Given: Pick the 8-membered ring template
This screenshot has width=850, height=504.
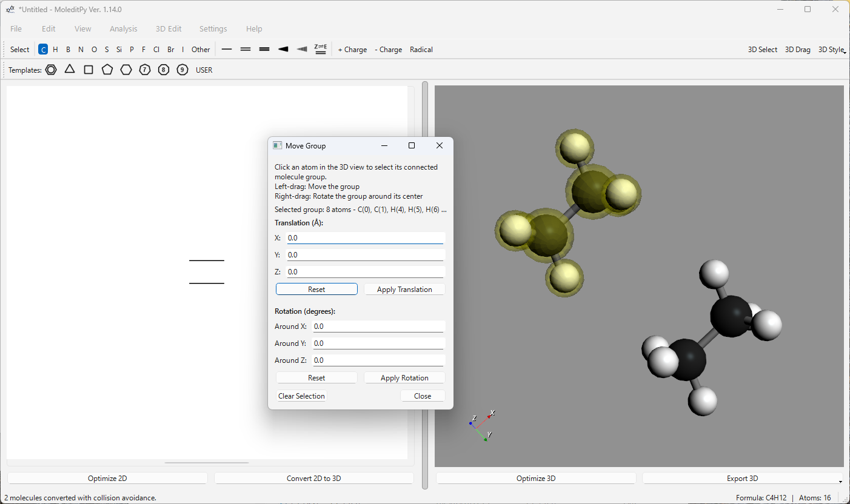Looking at the screenshot, I should (164, 70).
